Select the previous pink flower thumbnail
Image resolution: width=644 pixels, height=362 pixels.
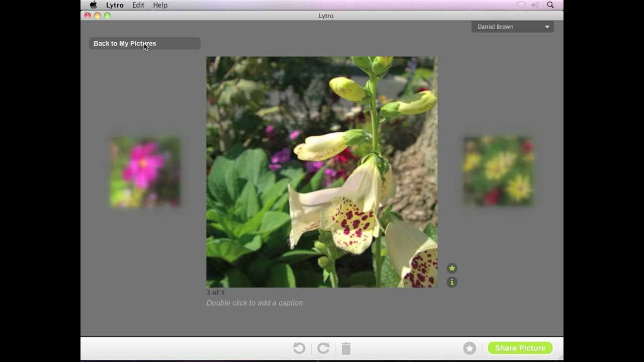[145, 172]
